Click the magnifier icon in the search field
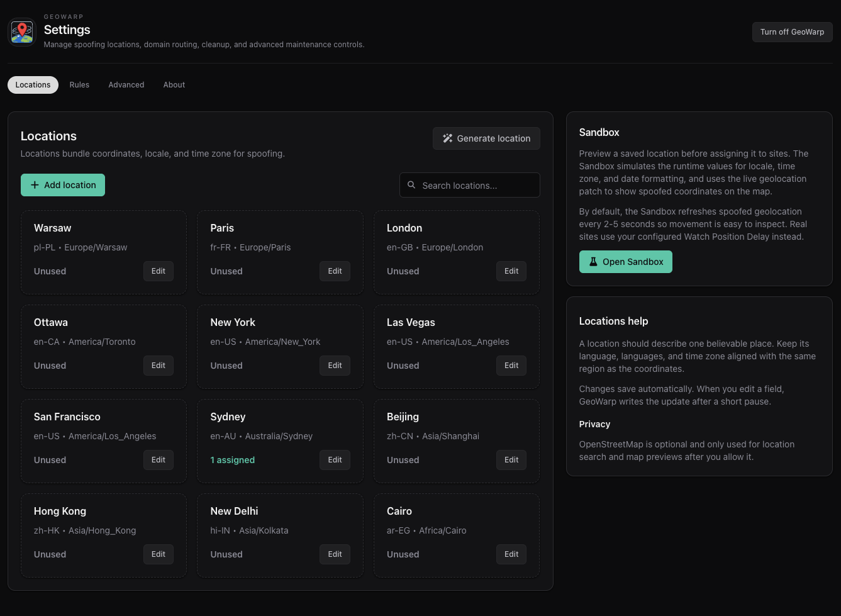This screenshot has height=616, width=841. 411,185
